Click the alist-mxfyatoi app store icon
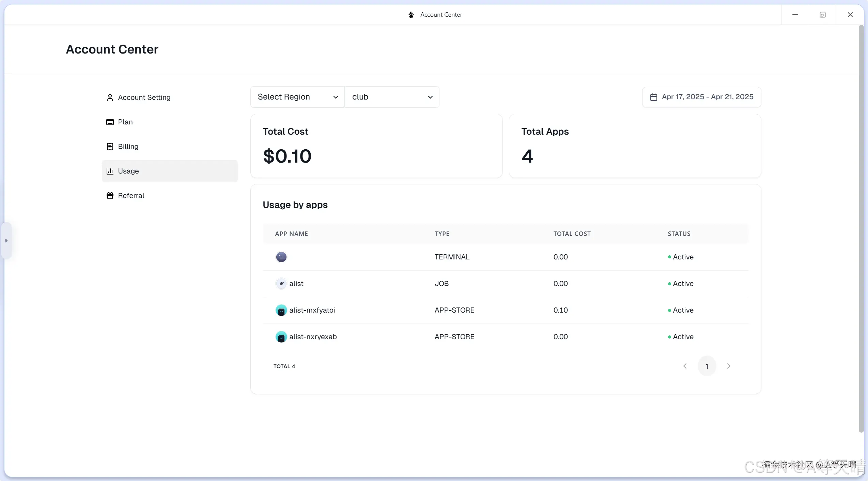The width and height of the screenshot is (868, 481). point(281,310)
